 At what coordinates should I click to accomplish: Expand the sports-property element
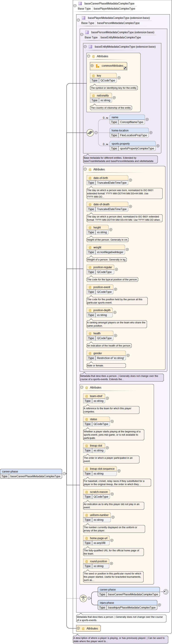coord(158,146)
